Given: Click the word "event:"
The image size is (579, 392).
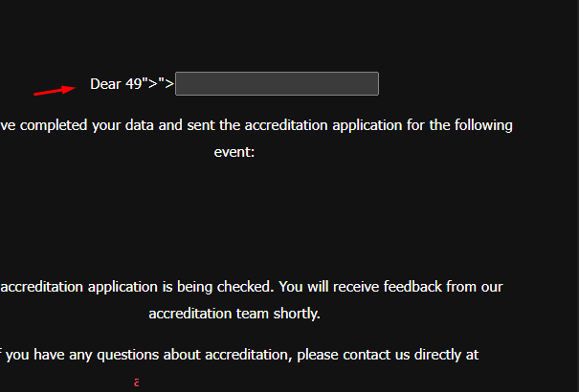Looking at the screenshot, I should point(234,152).
